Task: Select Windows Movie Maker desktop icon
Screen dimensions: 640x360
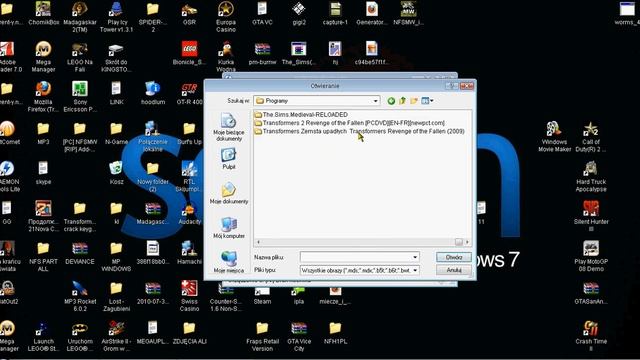Action: tap(554, 137)
